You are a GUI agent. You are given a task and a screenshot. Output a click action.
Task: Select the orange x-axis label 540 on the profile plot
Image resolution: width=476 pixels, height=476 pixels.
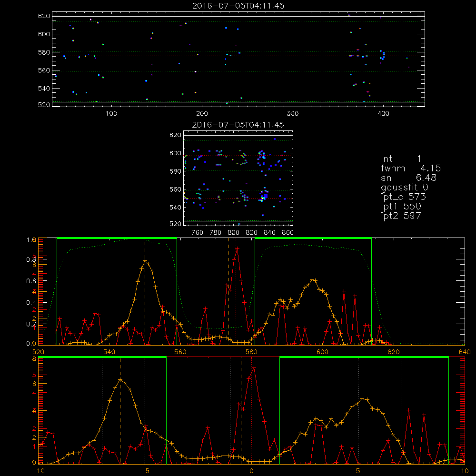click(x=109, y=352)
